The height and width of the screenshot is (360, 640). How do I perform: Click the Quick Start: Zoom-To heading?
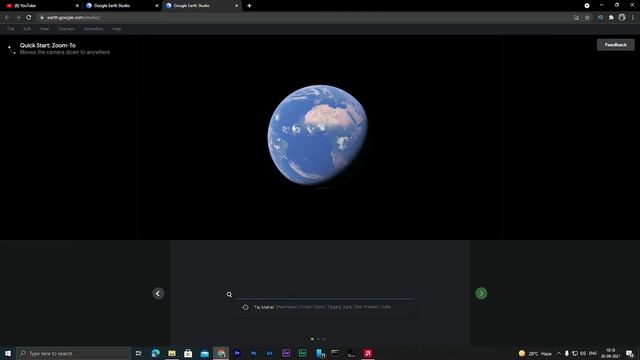[x=48, y=45]
